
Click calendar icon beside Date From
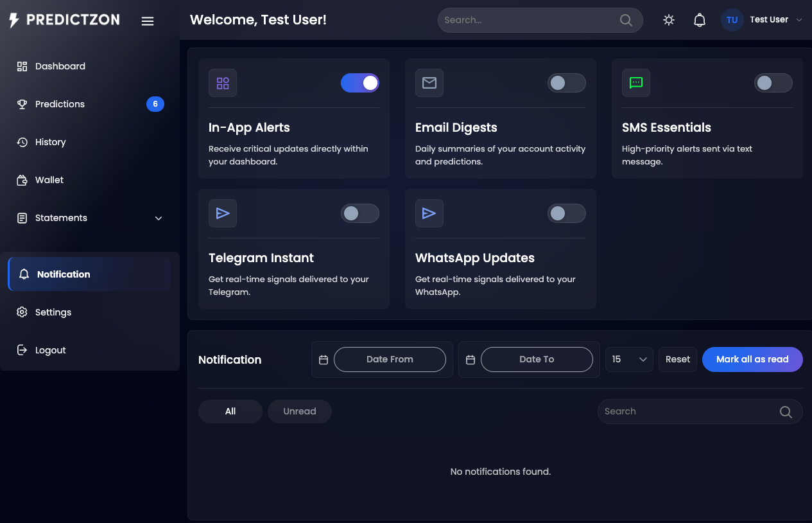point(324,360)
